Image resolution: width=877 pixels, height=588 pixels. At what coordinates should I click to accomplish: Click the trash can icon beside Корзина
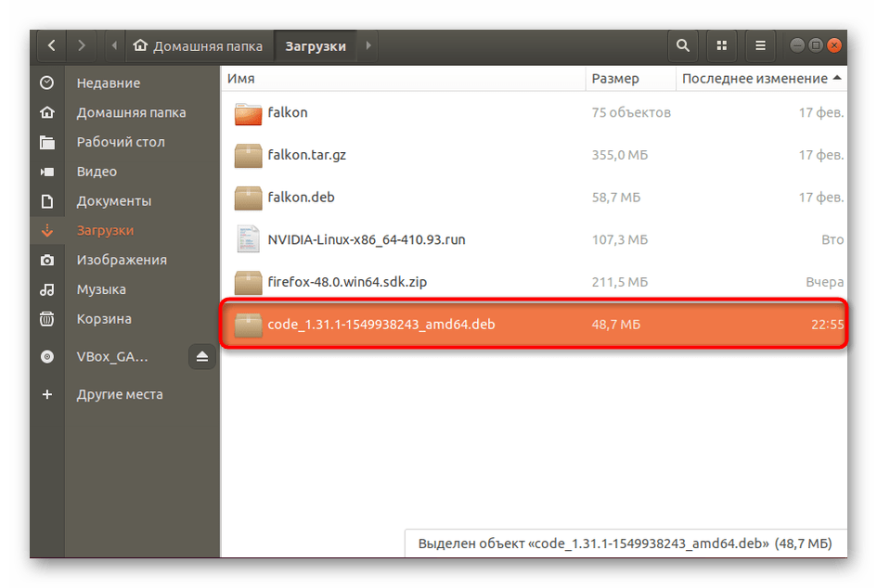(47, 319)
